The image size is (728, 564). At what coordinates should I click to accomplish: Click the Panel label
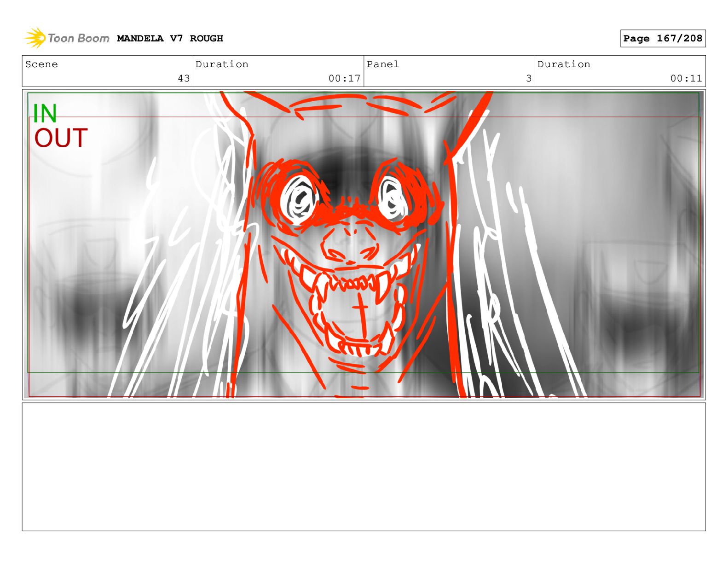pos(382,64)
